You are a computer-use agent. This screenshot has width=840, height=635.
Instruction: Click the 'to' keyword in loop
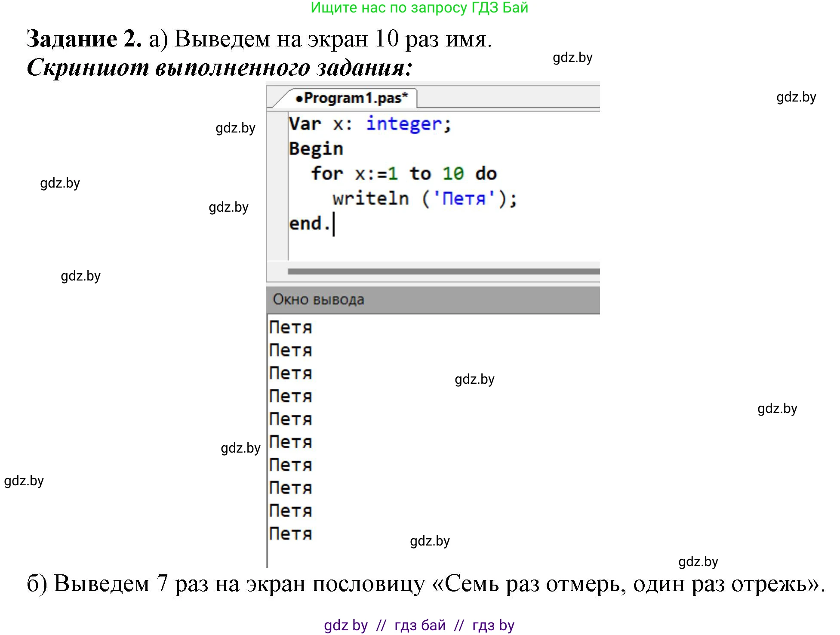pos(420,174)
